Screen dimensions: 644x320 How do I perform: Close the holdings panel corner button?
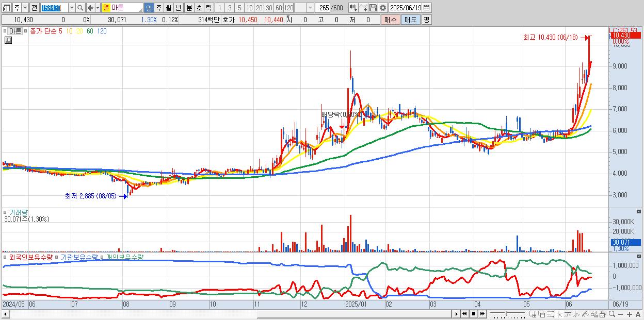pyautogui.click(x=639, y=257)
